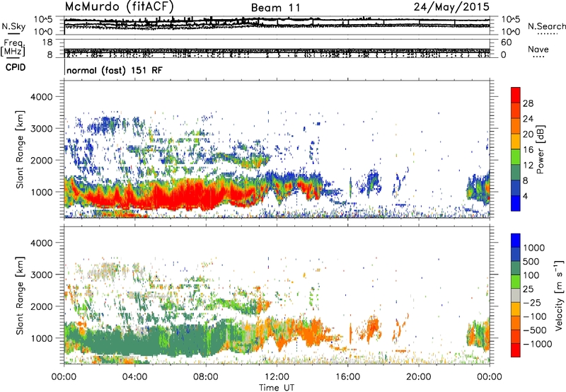The width and height of the screenshot is (566, 392).
Task: Click the 4000 tick on power panel
Action: point(41,97)
